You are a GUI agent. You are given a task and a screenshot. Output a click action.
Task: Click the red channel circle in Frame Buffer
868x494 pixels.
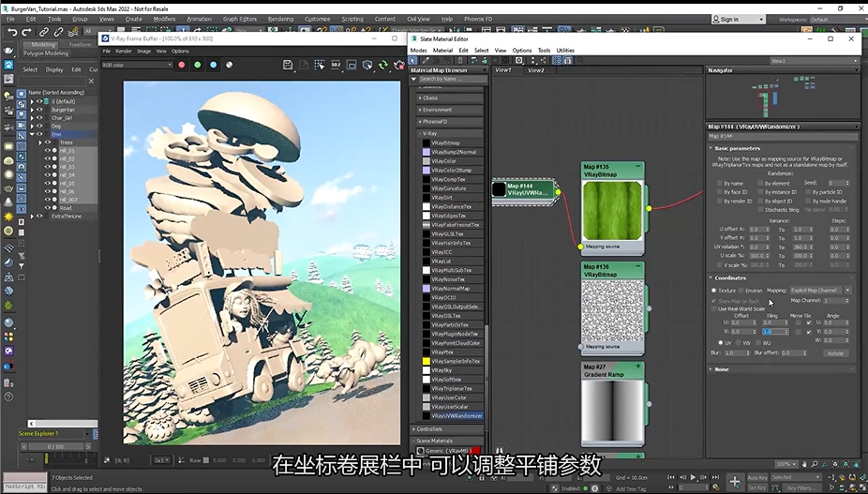click(x=182, y=65)
